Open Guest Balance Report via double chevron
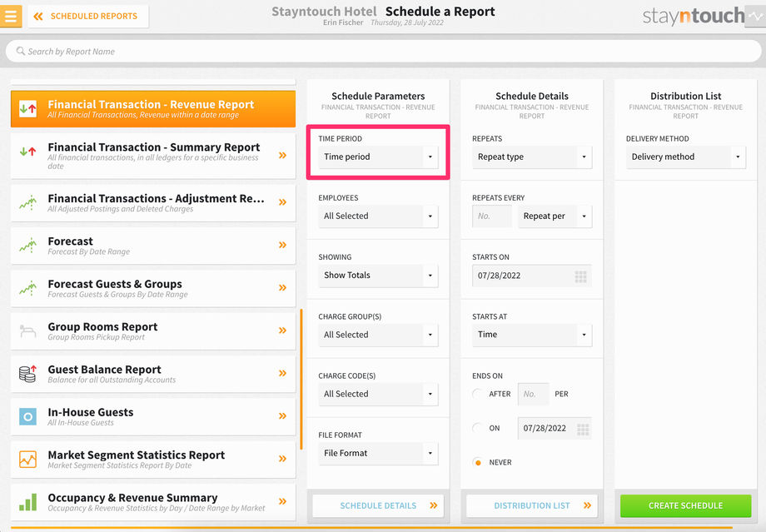Image resolution: width=766 pixels, height=532 pixels. click(282, 373)
